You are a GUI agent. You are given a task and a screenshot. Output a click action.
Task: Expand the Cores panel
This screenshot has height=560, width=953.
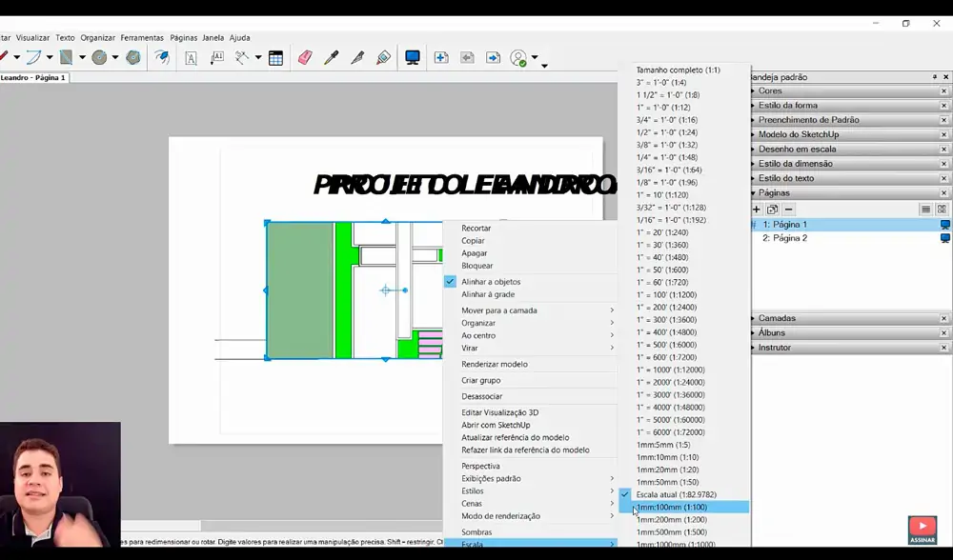[754, 91]
